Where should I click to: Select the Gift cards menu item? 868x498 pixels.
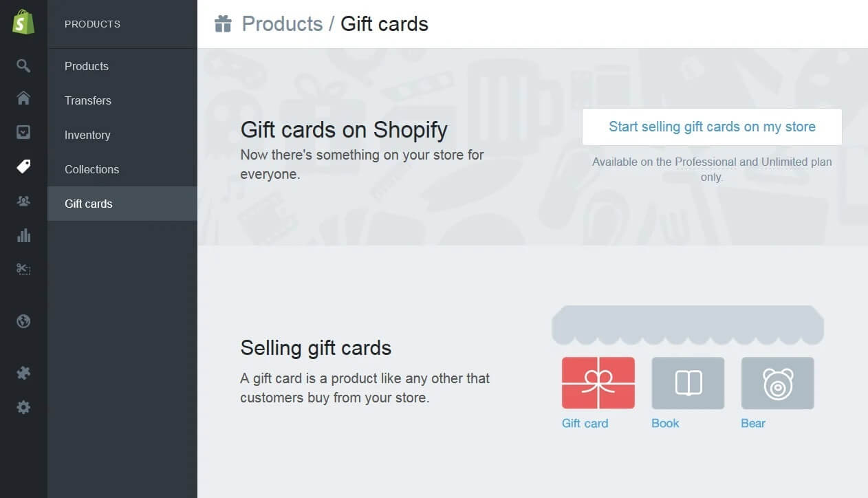[89, 204]
